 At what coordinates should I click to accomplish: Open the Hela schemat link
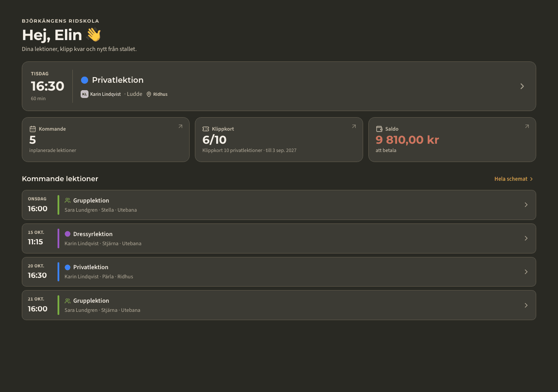[x=514, y=179]
